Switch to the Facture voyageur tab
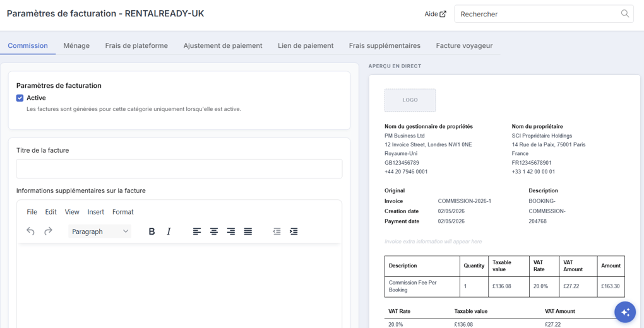 464,45
